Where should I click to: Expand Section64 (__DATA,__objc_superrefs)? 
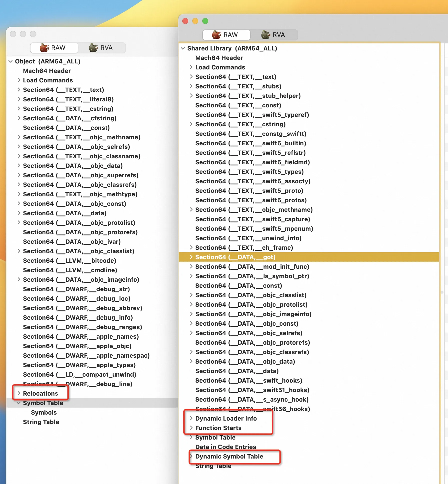coord(19,175)
